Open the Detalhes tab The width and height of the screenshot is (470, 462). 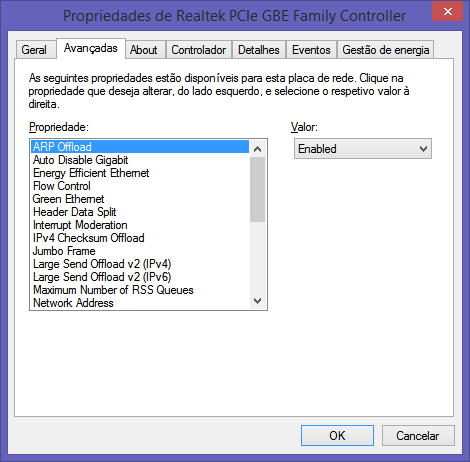[x=259, y=50]
